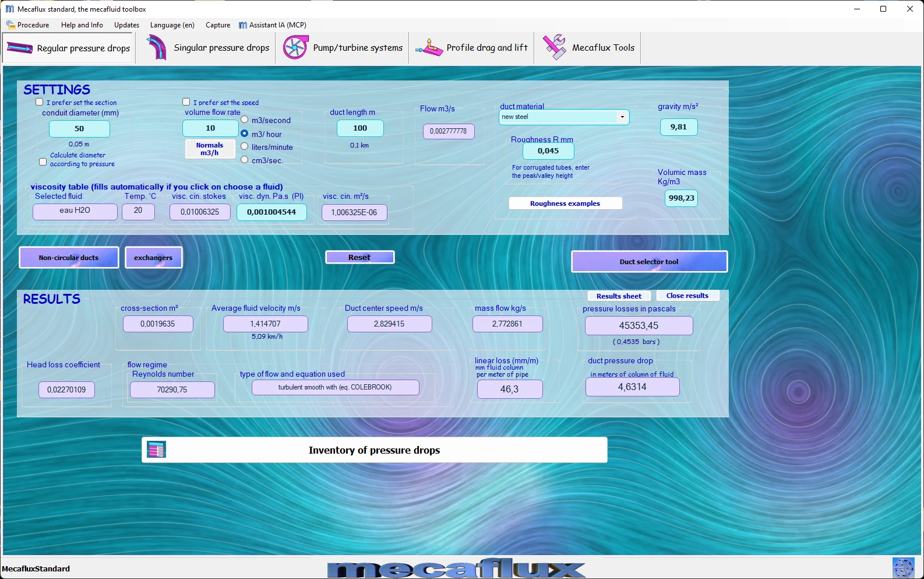Viewport: 924px width, 579px height.
Task: Click the Duct selector tool button
Action: [649, 262]
